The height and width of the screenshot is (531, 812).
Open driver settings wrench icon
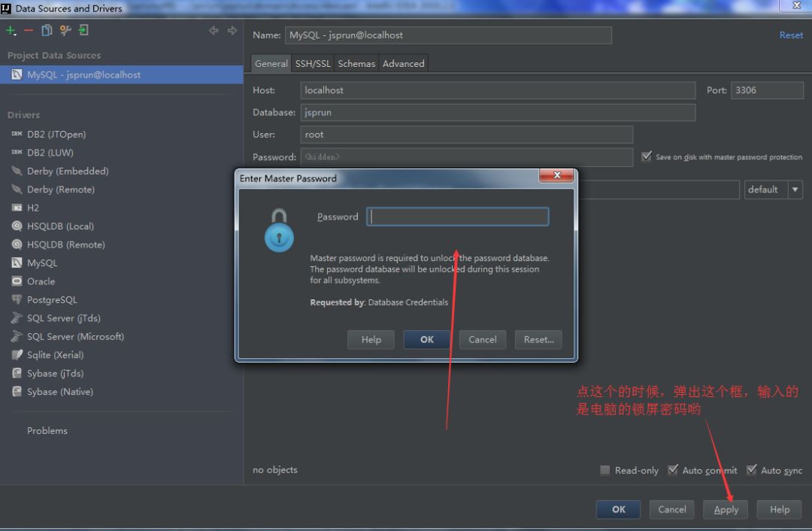coord(65,31)
